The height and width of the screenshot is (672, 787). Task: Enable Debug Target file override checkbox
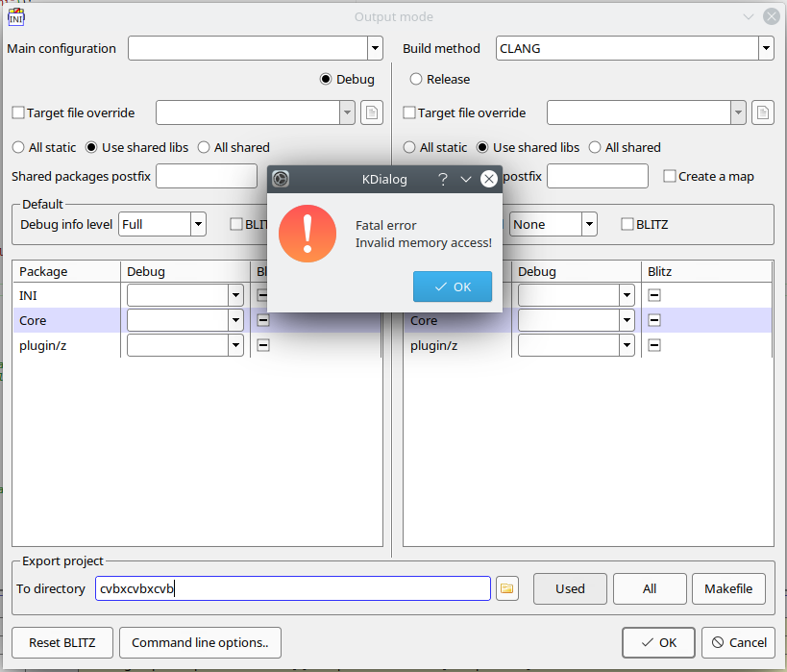(x=18, y=112)
